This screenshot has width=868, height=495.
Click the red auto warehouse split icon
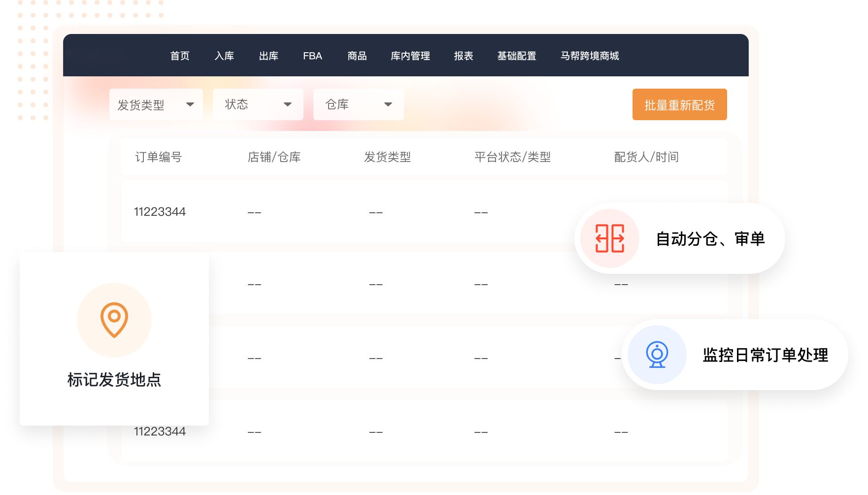click(609, 238)
